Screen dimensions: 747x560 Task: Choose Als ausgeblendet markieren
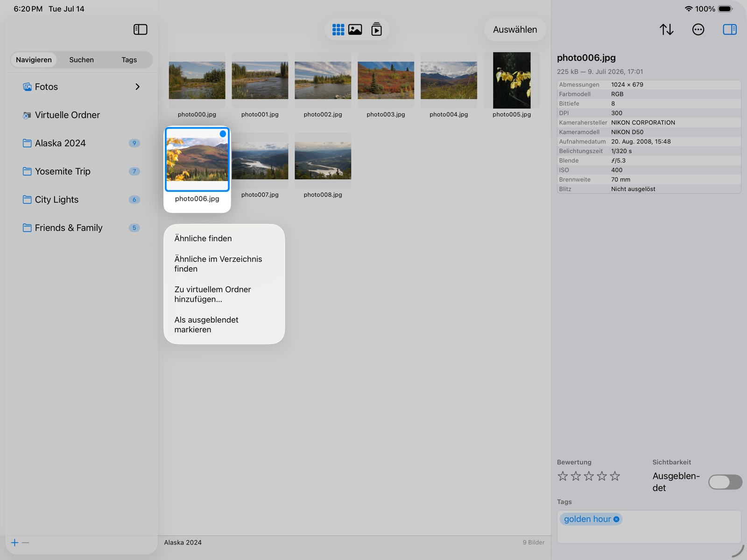click(x=224, y=325)
